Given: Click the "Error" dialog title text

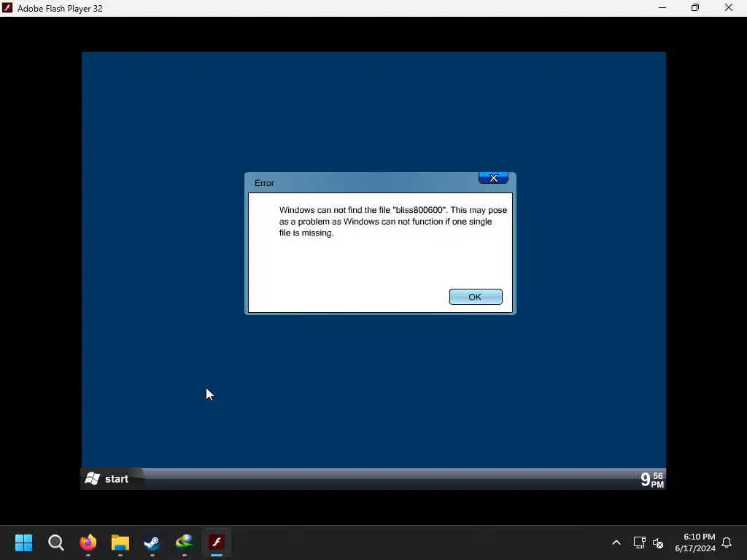Looking at the screenshot, I should [x=264, y=183].
